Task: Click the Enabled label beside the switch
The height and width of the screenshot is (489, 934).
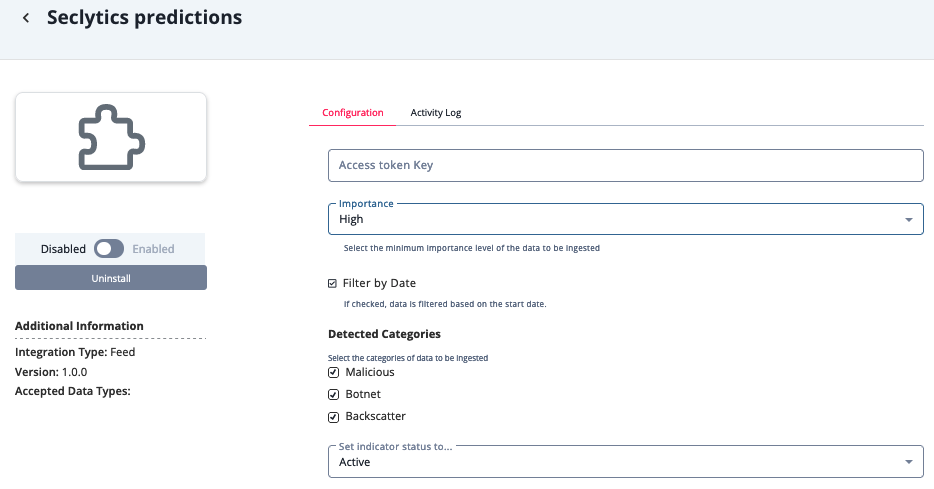Action: pos(153,249)
